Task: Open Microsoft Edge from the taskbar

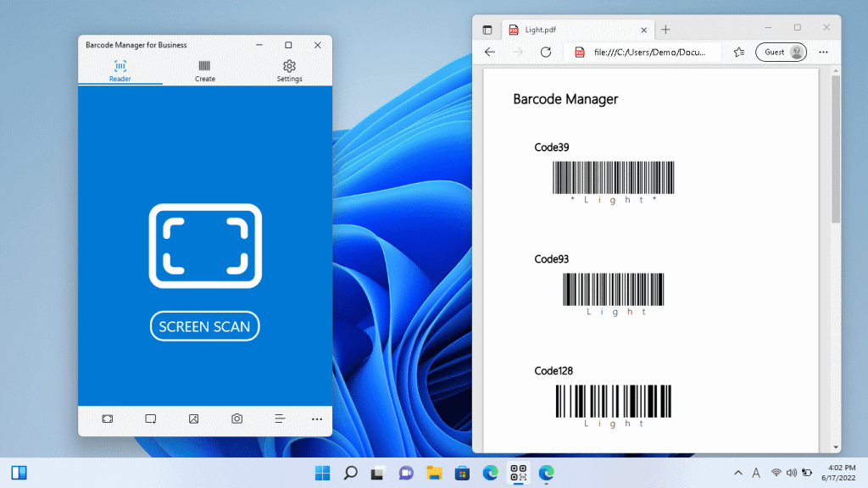Action: click(x=490, y=474)
